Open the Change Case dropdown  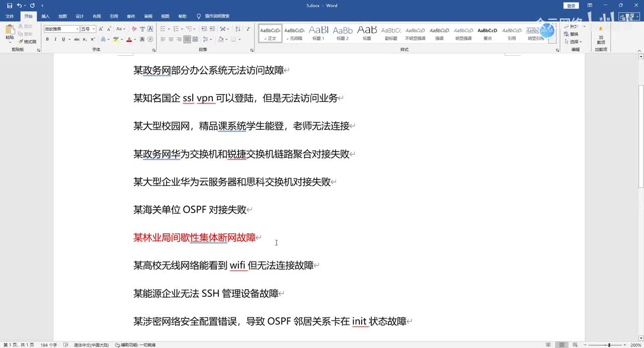coord(121,29)
